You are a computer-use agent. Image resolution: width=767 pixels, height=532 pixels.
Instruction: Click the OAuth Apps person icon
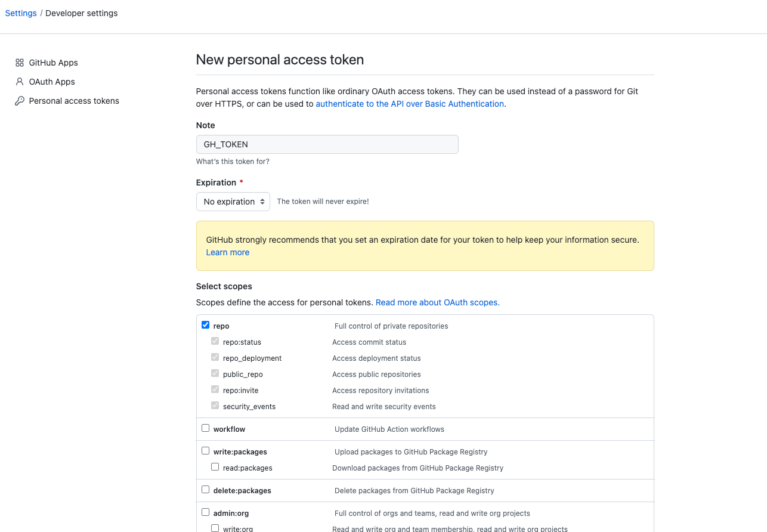(x=20, y=82)
